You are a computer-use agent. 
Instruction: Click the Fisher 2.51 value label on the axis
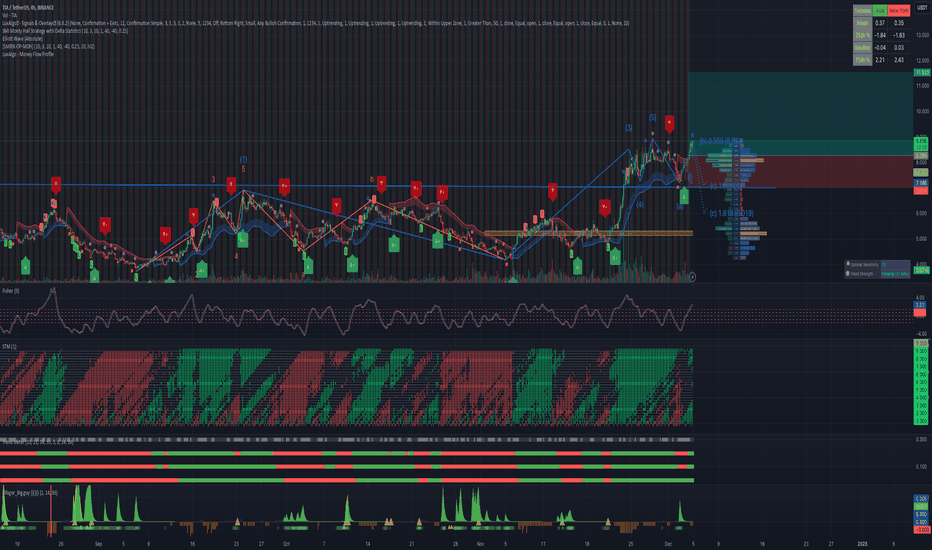[920, 305]
